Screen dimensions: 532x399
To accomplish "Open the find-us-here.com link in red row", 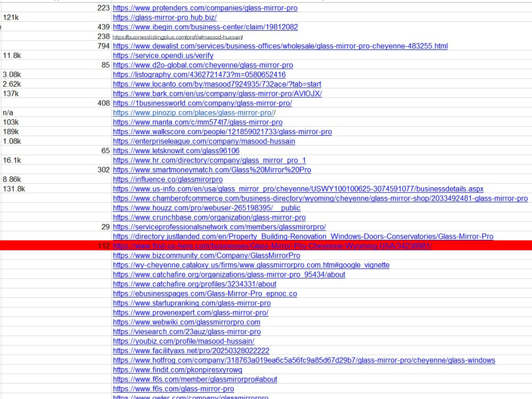I will click(x=272, y=245).
